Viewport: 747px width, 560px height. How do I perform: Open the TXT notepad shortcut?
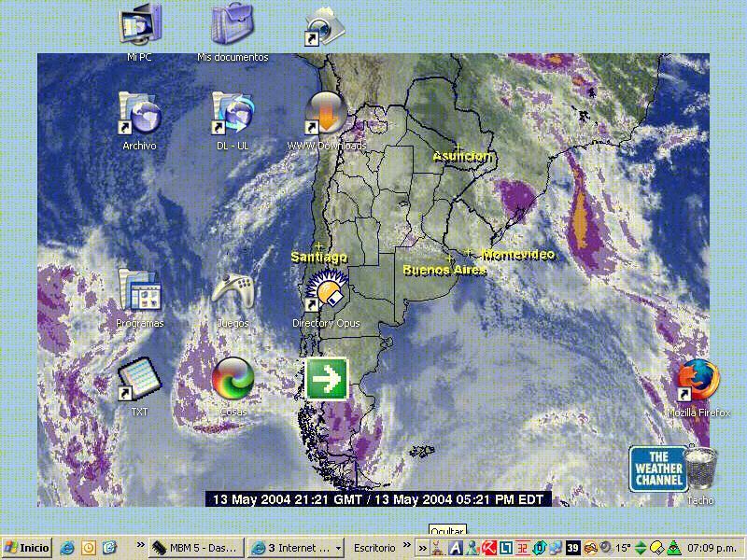coord(139,381)
